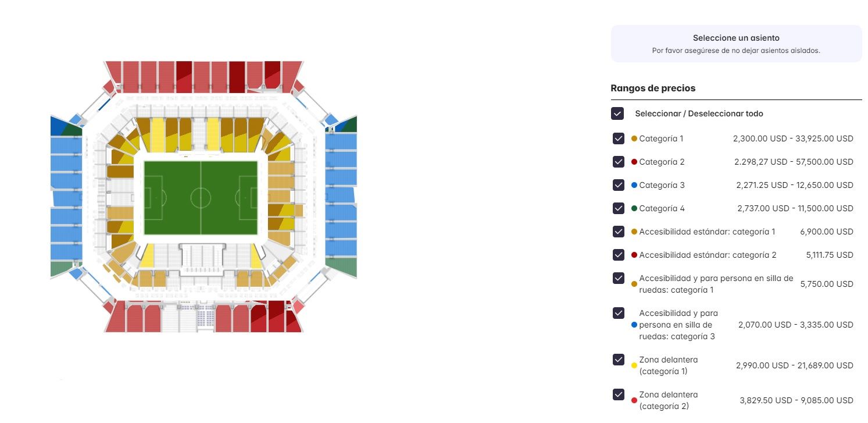Toggle Zona delantera (categoría 2) checkbox
The width and height of the screenshot is (868, 423).
(619, 394)
